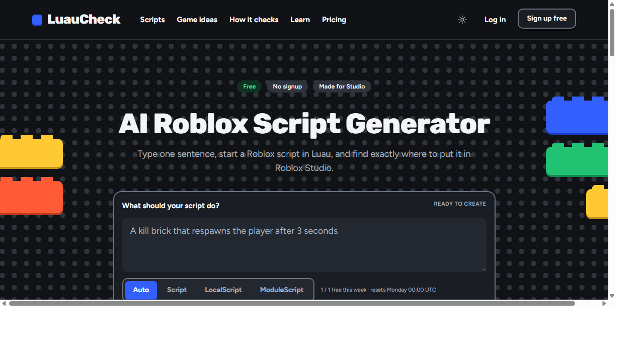Choose the LocalScript type option
Screen dimensions: 644x362
223,290
